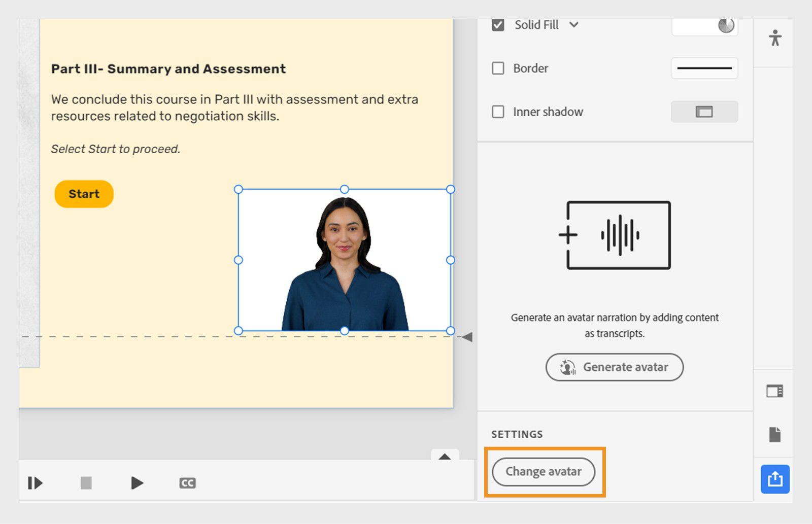Click the blue Share/Publish icon

pos(774,479)
